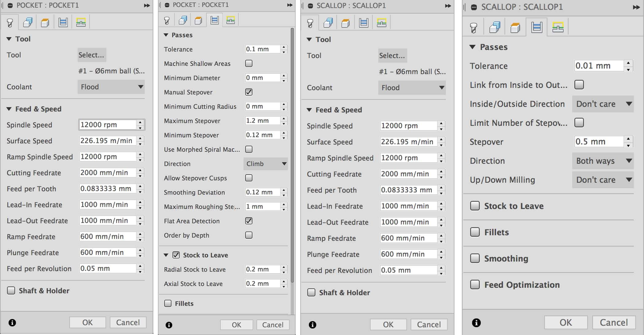The image size is (644, 335).
Task: Collapse Stock to Leave section in POCKET1 panel
Action: pos(166,255)
